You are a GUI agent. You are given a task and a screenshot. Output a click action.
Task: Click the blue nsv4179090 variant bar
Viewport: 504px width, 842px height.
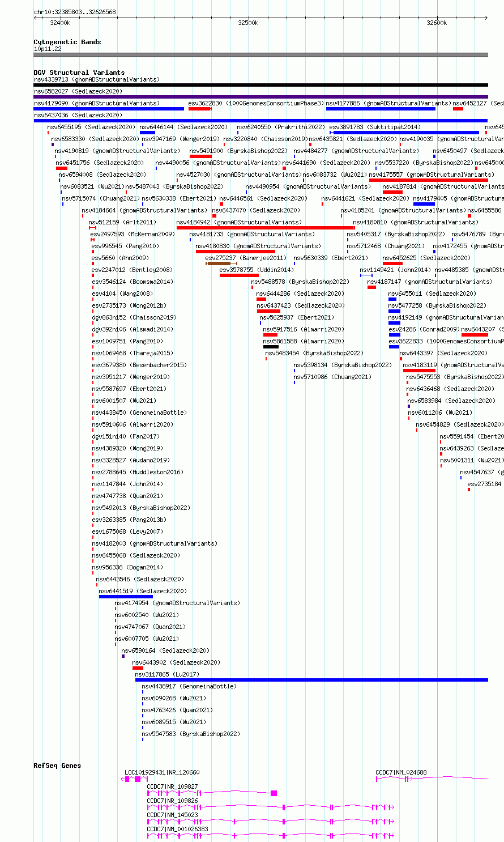click(109, 109)
